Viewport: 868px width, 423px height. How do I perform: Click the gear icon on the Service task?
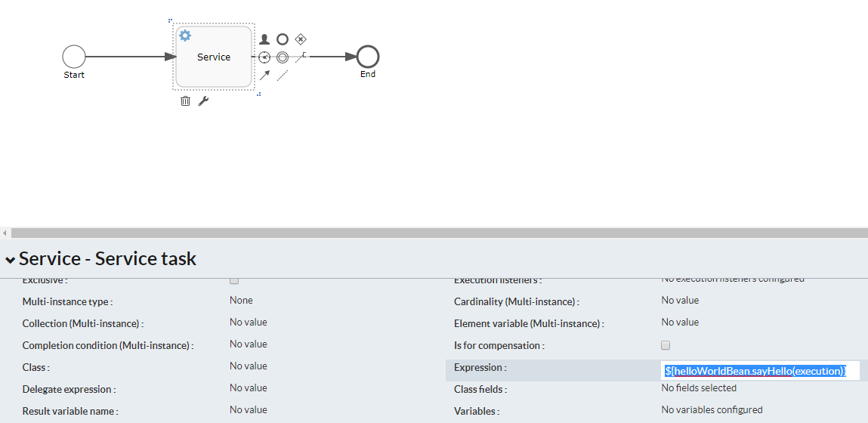185,36
